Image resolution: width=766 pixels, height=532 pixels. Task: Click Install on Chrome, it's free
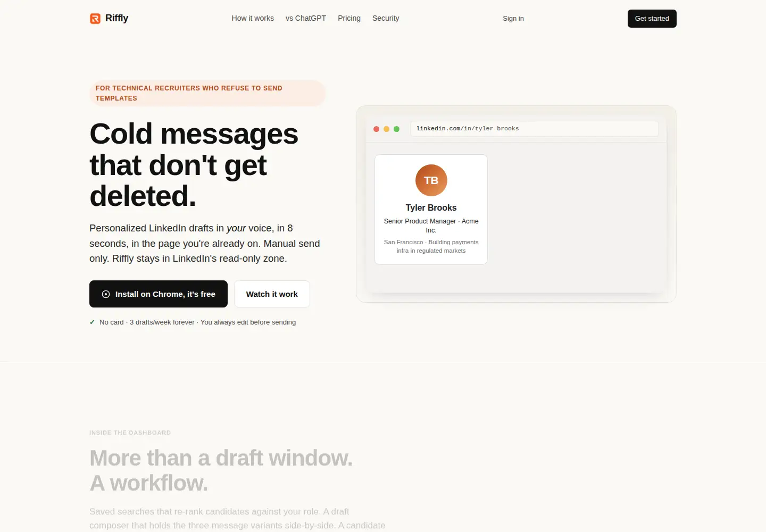(159, 294)
